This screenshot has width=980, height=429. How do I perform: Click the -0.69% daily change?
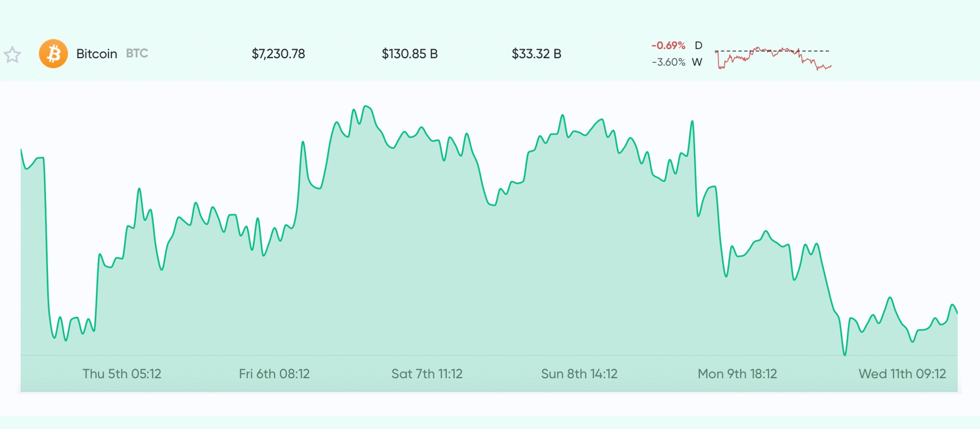pos(668,46)
